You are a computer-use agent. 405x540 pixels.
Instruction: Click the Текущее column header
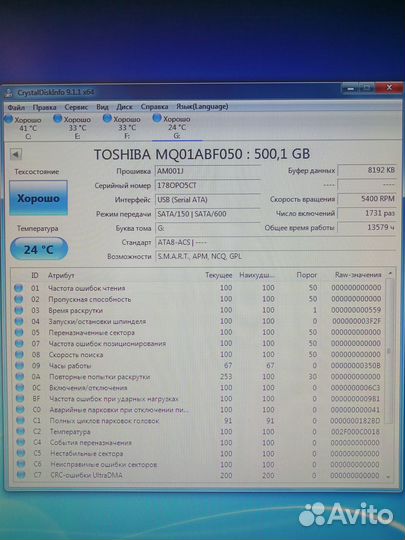pos(219,275)
